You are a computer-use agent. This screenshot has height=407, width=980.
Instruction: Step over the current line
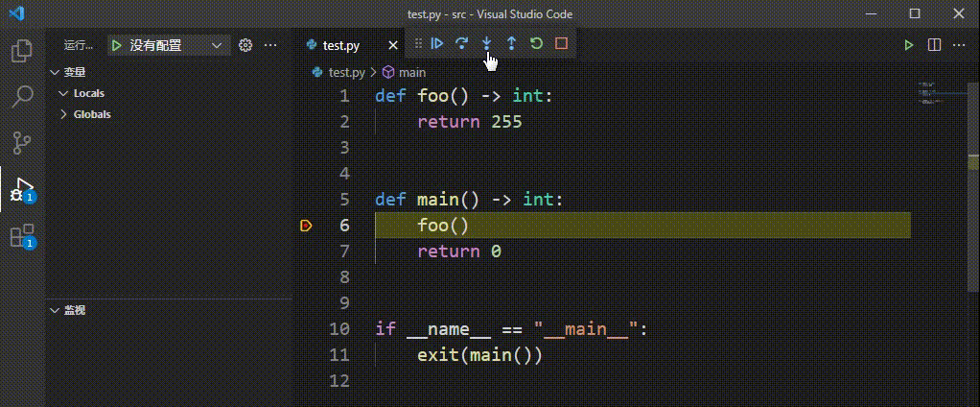click(462, 43)
